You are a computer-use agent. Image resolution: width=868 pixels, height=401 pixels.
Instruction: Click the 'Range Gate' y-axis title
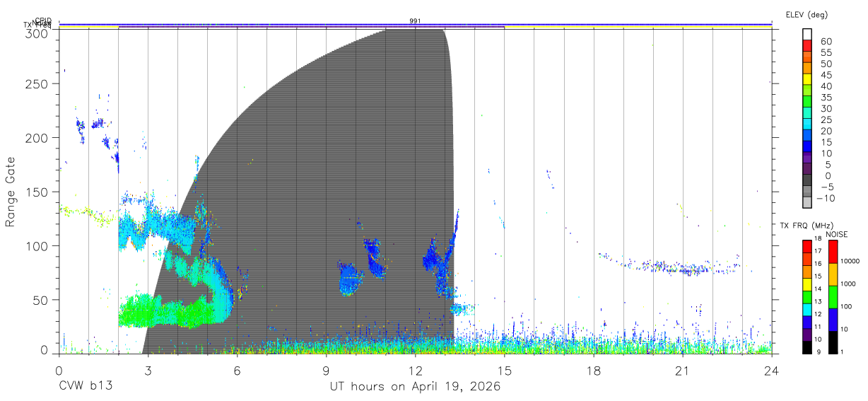(x=11, y=192)
